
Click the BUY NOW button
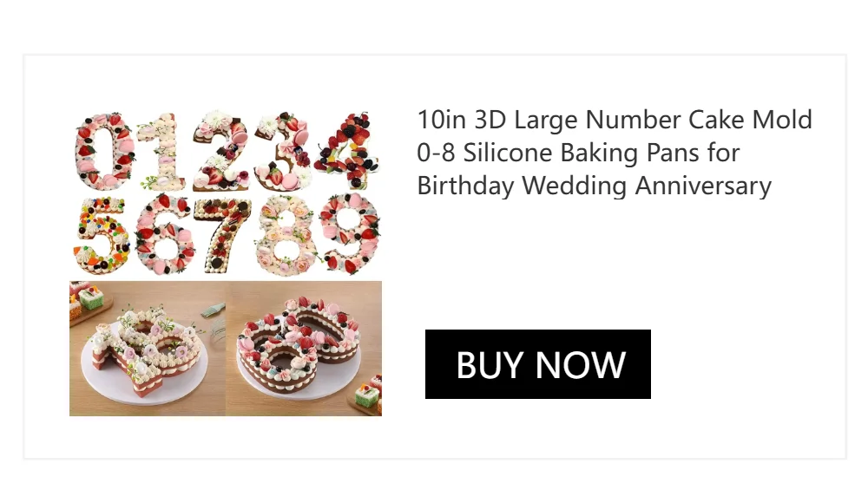point(537,364)
